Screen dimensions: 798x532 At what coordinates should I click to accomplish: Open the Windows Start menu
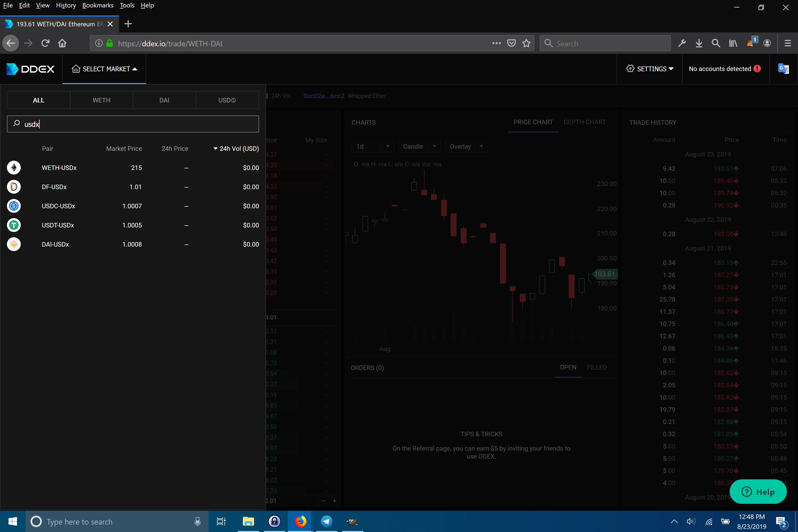pos(13,521)
